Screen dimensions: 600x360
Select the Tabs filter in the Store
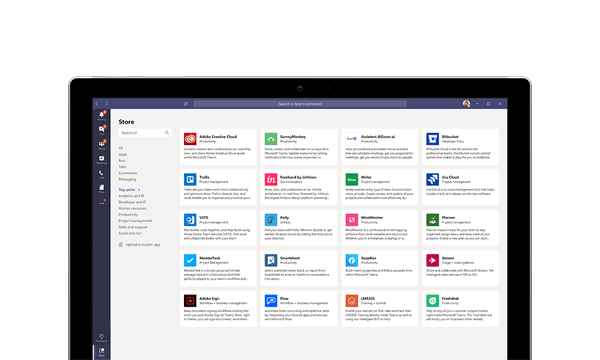[x=122, y=167]
